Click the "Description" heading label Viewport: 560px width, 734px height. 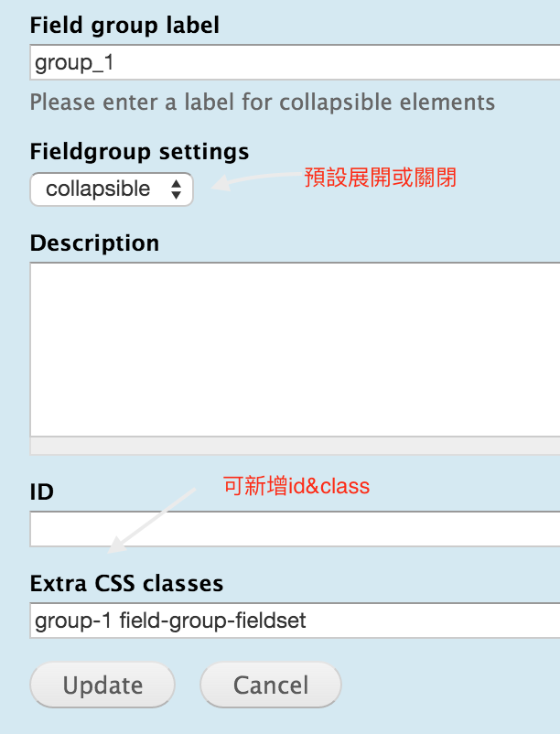coord(94,243)
